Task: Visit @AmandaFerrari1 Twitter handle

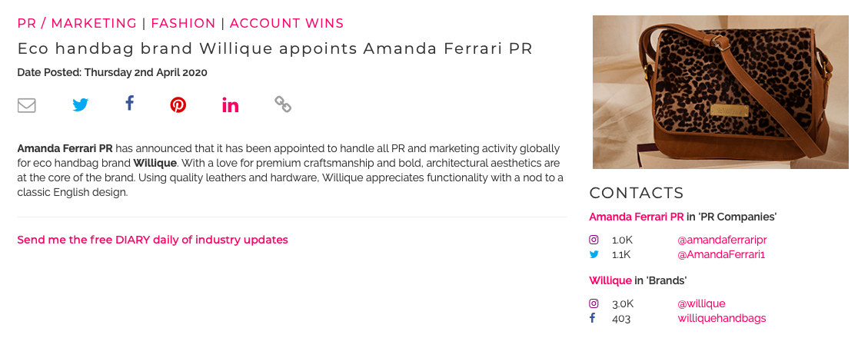Action: (720, 254)
